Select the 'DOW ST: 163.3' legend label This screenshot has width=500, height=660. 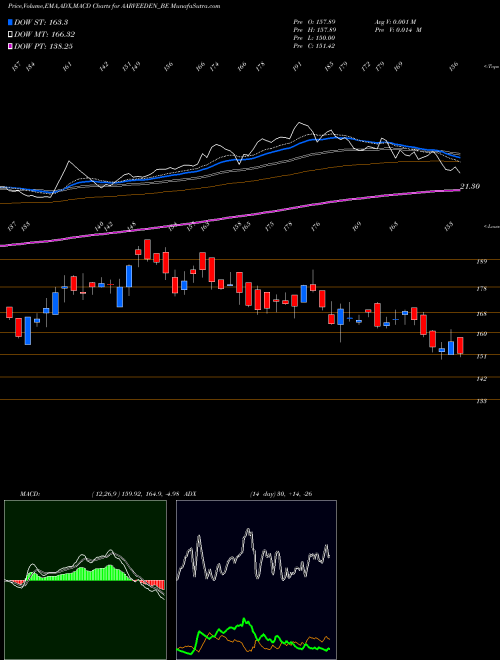[x=41, y=22]
